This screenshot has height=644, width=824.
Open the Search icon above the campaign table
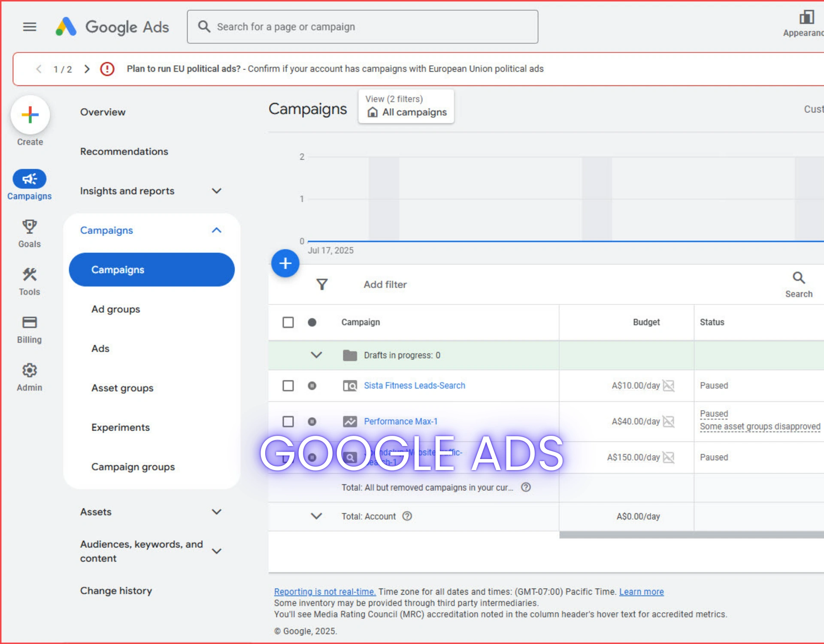[799, 278]
